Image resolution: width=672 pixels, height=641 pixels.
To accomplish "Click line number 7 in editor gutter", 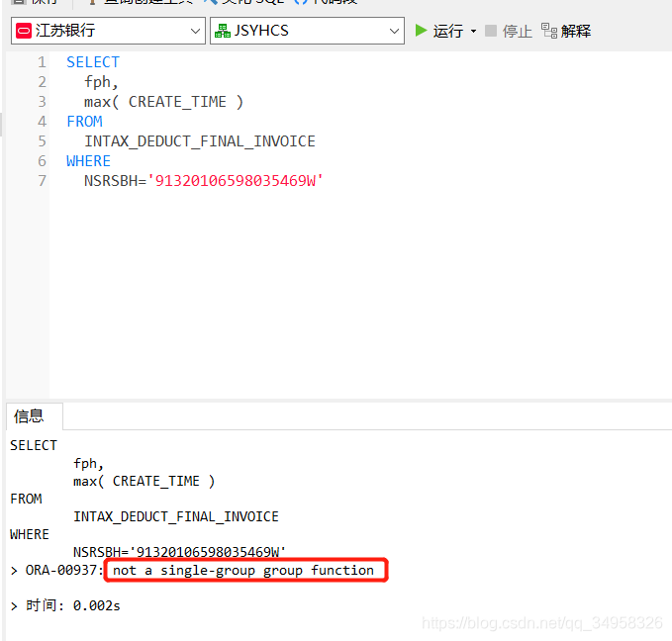I will pos(42,181).
